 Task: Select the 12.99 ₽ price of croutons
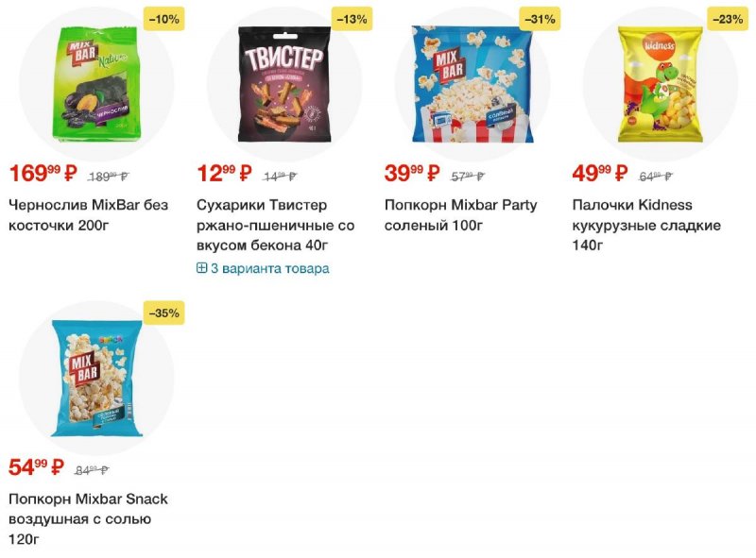pyautogui.click(x=224, y=174)
